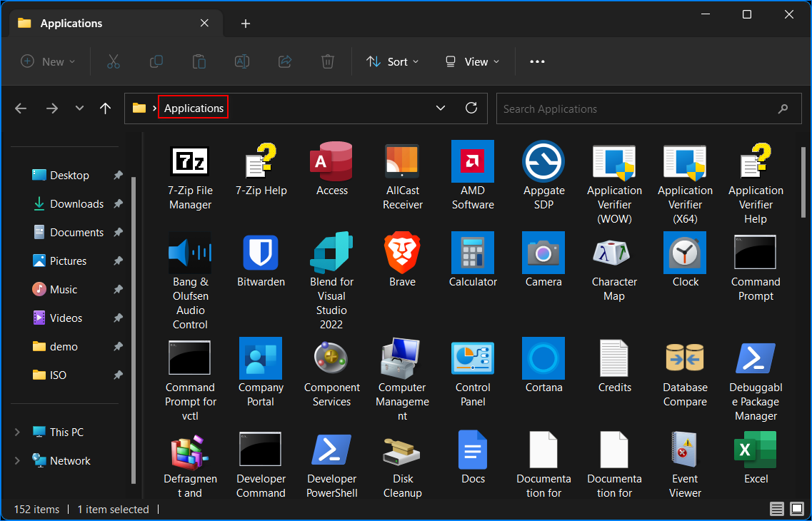Open the View layout dropdown
The width and height of the screenshot is (812, 521).
(x=472, y=61)
